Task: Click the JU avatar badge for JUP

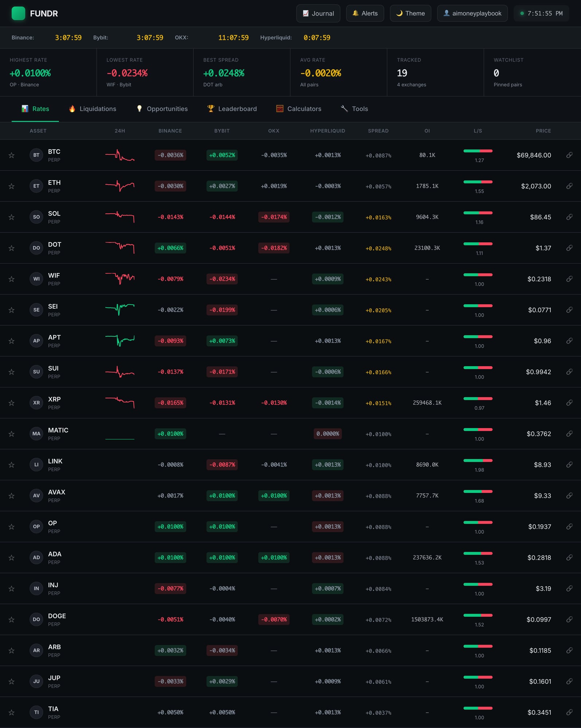Action: 36,681
